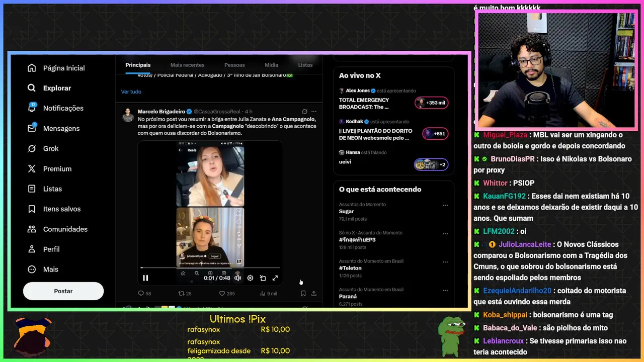The image size is (644, 362).
Task: Open the Notificações bell icon
Action: coord(32,108)
